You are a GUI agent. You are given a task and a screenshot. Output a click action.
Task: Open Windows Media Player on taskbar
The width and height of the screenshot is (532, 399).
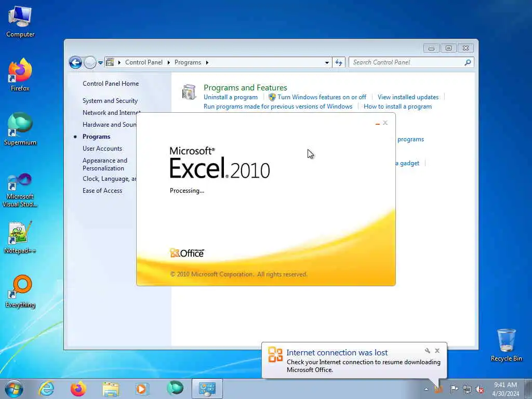(x=142, y=389)
